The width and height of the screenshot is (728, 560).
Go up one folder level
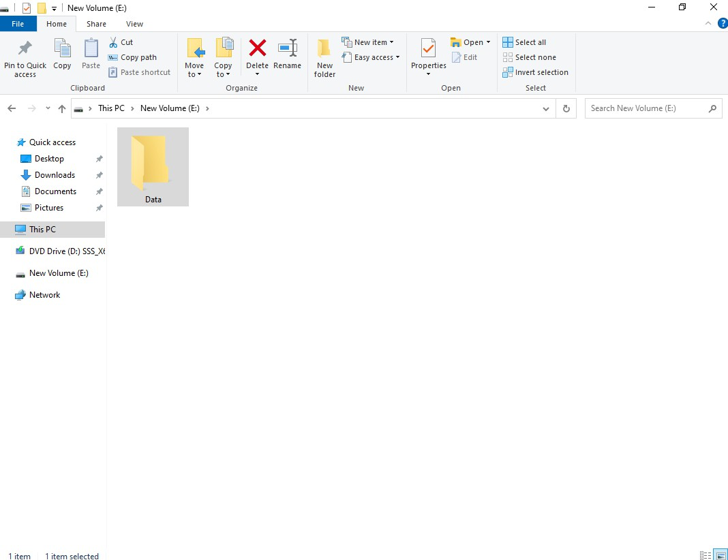click(62, 108)
